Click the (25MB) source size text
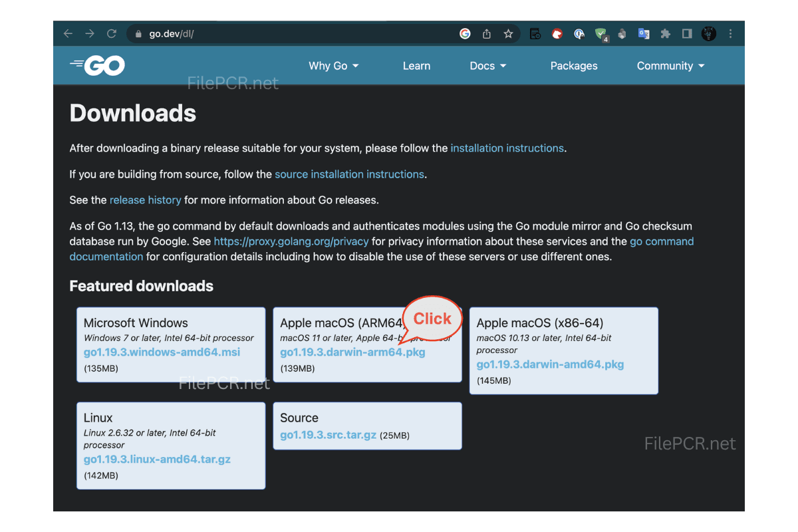Viewport: 798px width, 532px height. pos(394,436)
